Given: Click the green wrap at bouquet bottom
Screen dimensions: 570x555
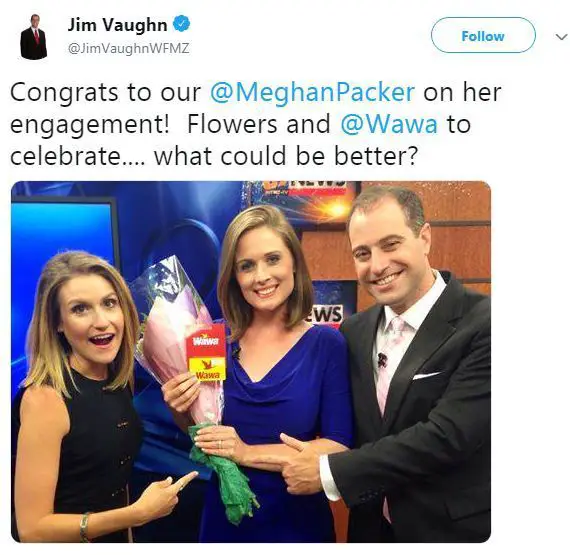Looking at the screenshot, I should pos(222,471).
